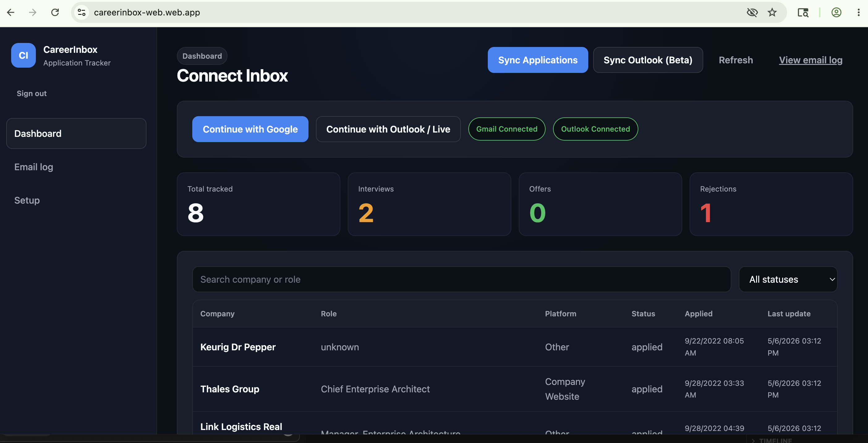Click the Total tracked card
This screenshot has width=868, height=443.
click(x=258, y=204)
